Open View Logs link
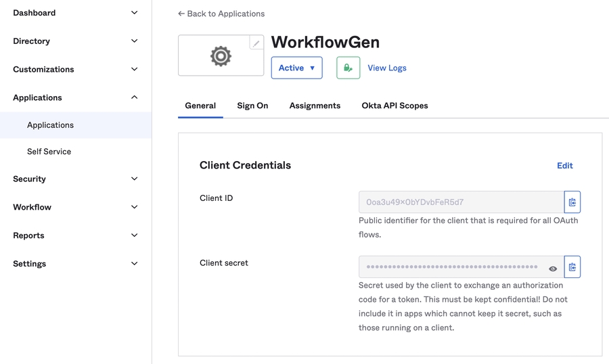Viewport: 609px width, 364px height. [387, 68]
